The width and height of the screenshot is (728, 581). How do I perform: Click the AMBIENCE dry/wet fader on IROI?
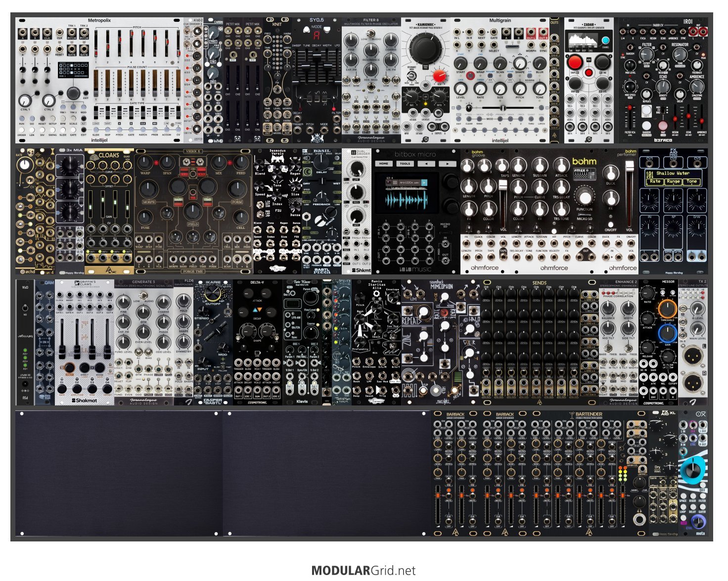pos(702,116)
